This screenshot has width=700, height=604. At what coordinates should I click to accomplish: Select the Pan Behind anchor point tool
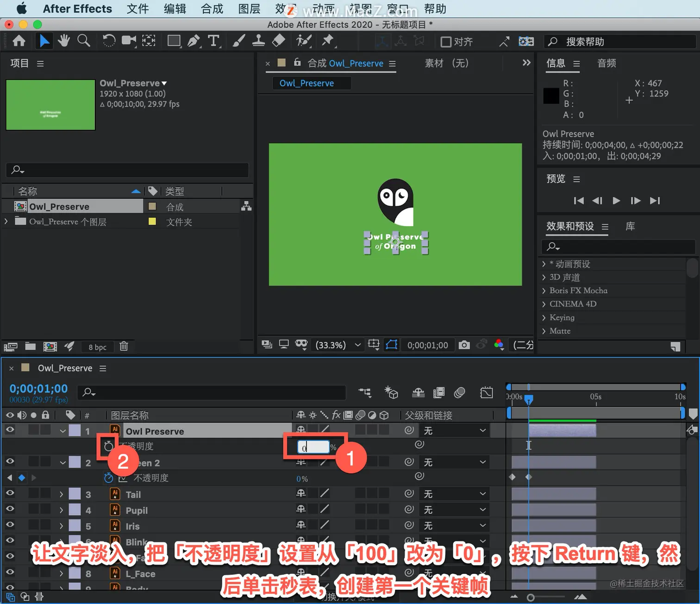149,41
